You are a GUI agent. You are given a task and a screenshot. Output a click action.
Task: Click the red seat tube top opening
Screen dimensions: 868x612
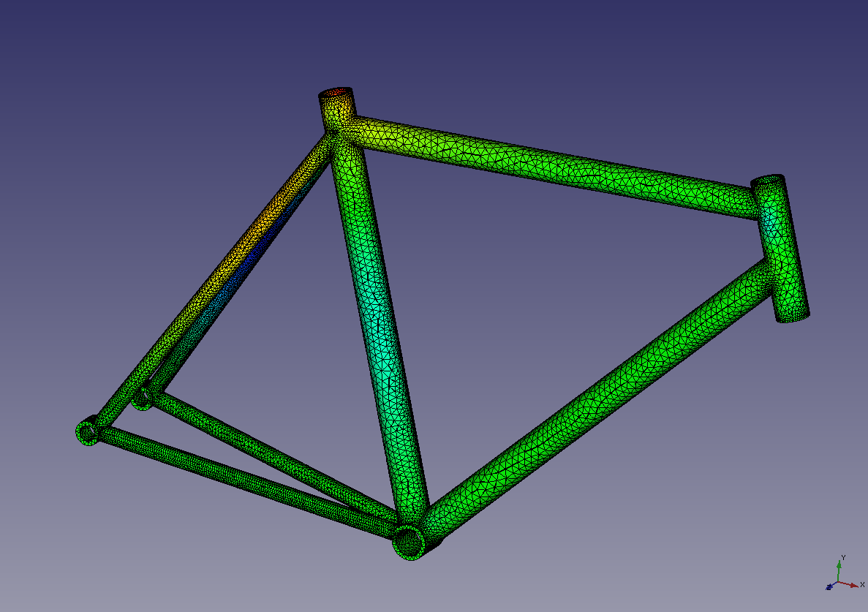[336, 92]
